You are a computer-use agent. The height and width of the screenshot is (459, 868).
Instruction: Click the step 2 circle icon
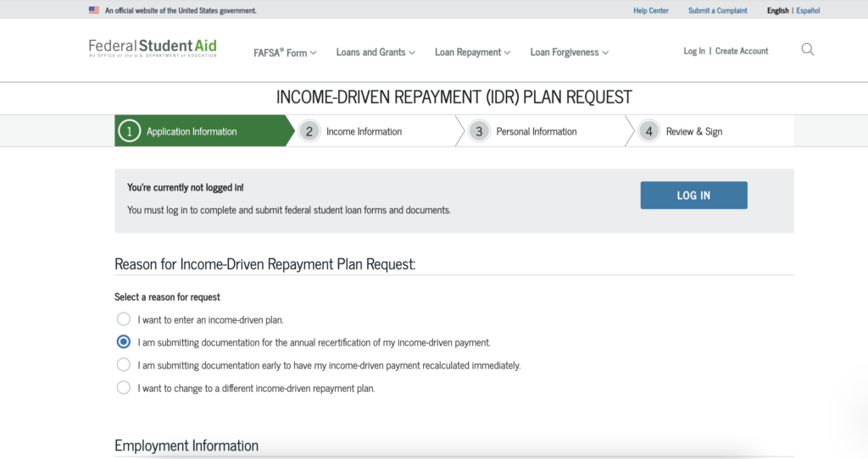pyautogui.click(x=309, y=131)
